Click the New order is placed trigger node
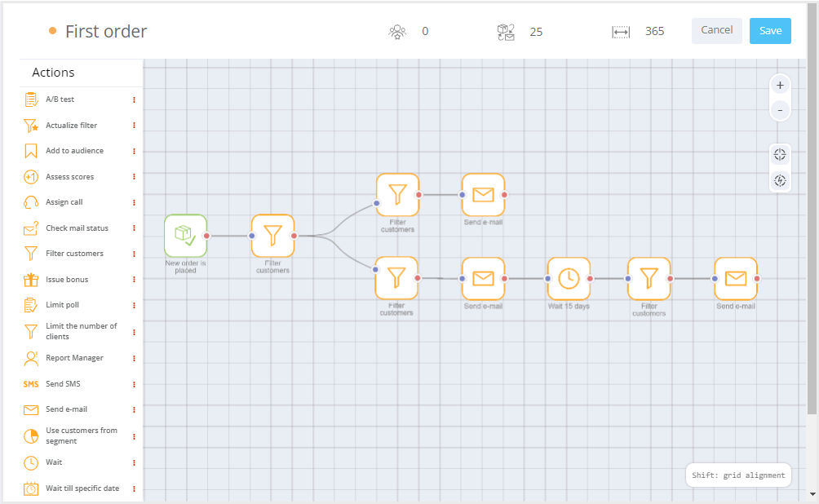 click(185, 236)
